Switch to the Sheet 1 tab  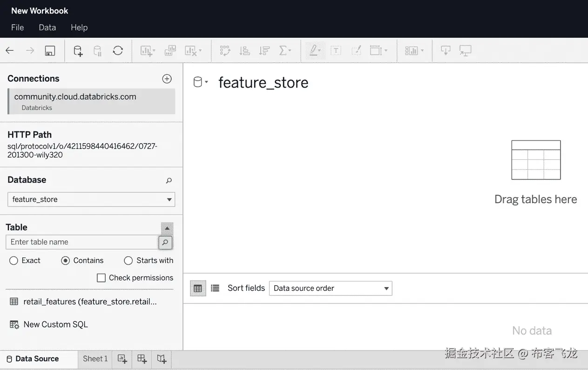click(x=95, y=359)
